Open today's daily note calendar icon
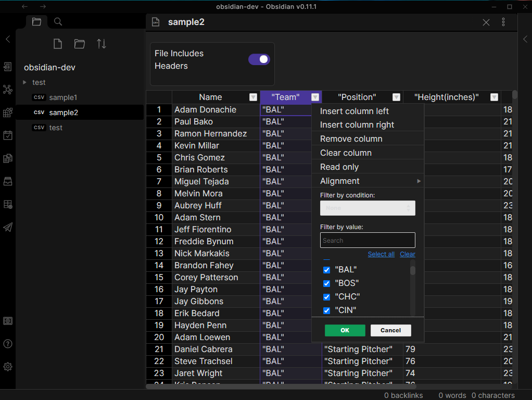The image size is (532, 400). (8, 135)
